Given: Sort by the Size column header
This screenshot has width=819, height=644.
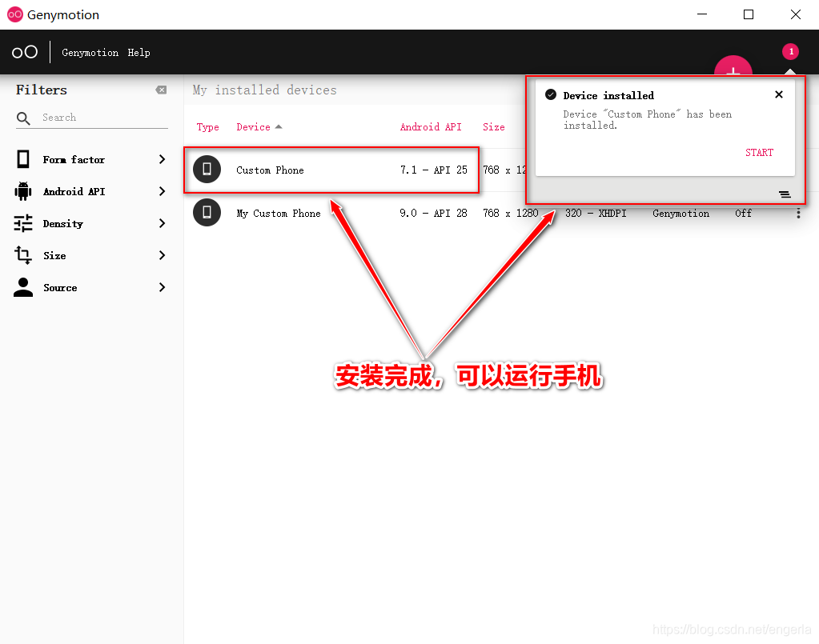Looking at the screenshot, I should [x=494, y=127].
